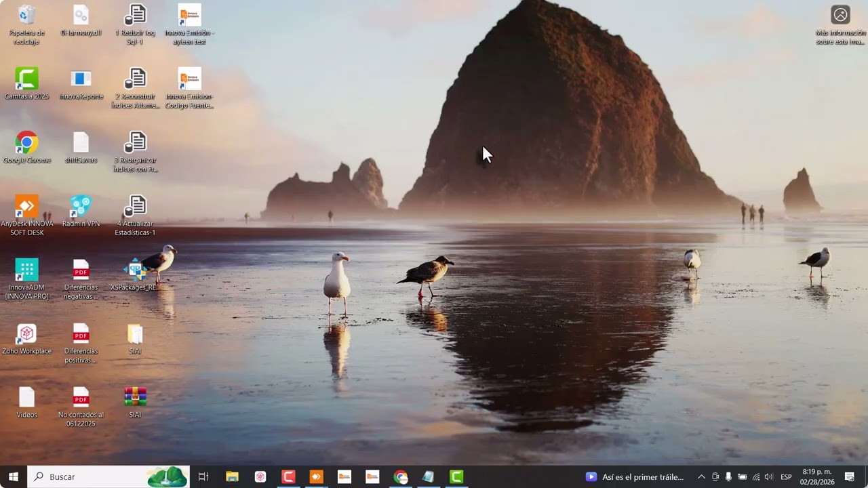The image size is (868, 488).
Task: Expand the hidden system tray icons chevron
Action: 701,476
